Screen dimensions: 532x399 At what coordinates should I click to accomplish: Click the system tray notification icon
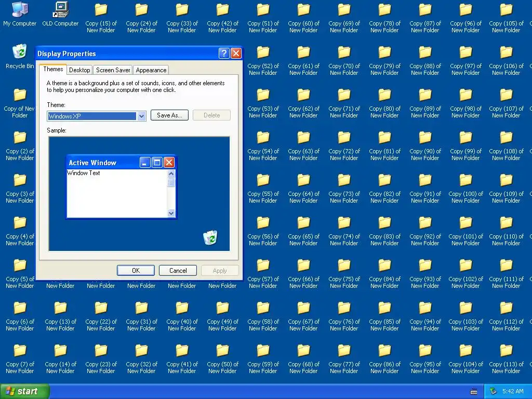(494, 391)
